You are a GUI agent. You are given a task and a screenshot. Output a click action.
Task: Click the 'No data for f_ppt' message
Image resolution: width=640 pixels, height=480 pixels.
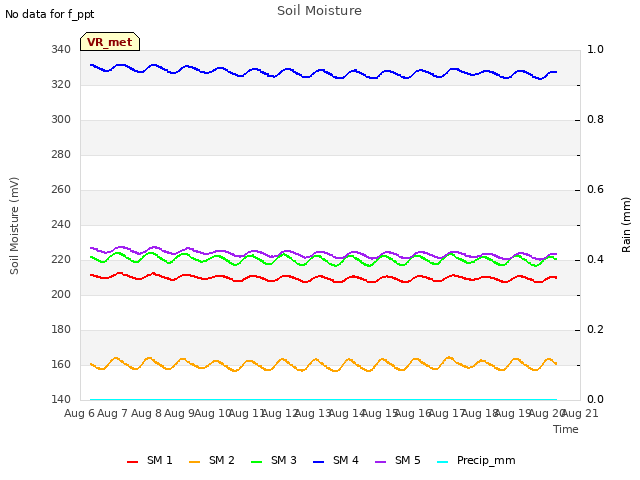(x=49, y=14)
